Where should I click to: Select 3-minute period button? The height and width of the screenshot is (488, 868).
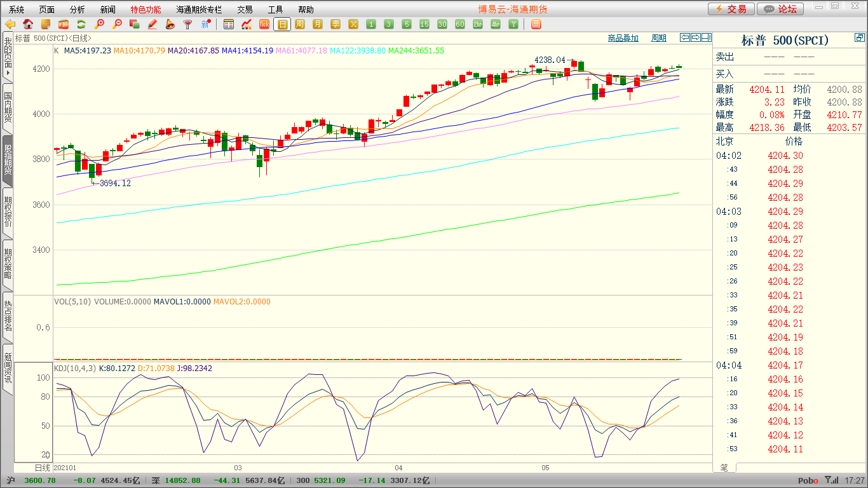(389, 24)
